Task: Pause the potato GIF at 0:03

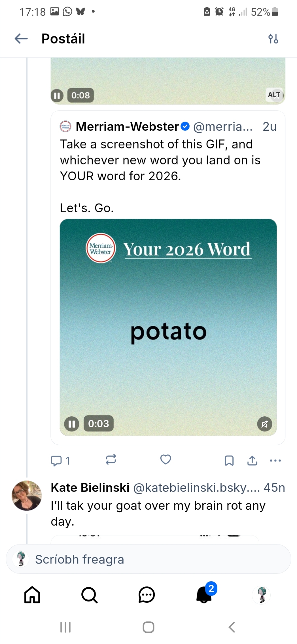Action: click(x=71, y=424)
